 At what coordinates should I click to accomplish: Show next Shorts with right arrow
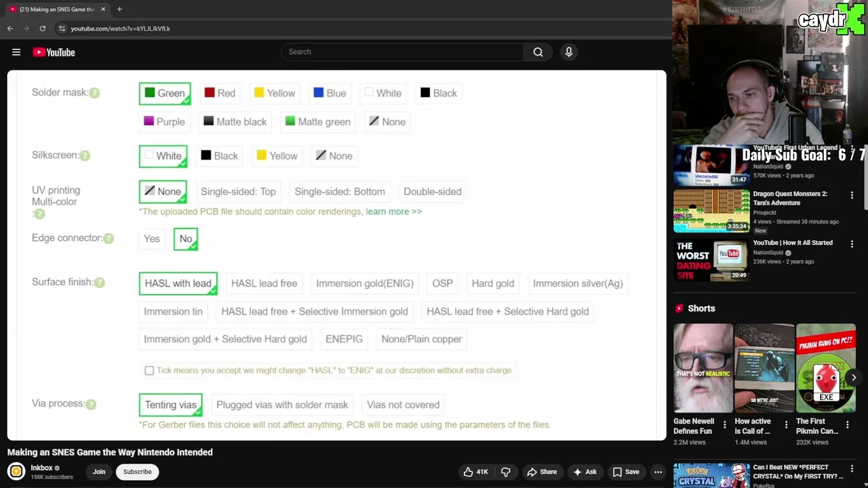point(854,378)
